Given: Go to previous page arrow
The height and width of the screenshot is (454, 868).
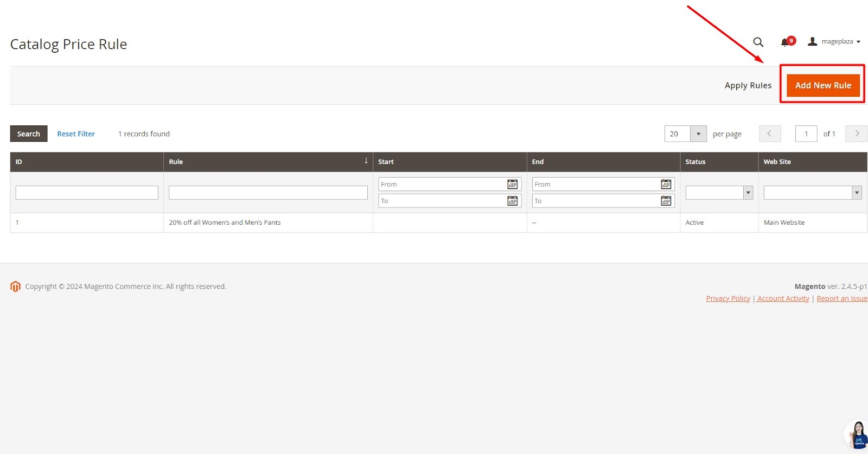Looking at the screenshot, I should click(770, 134).
